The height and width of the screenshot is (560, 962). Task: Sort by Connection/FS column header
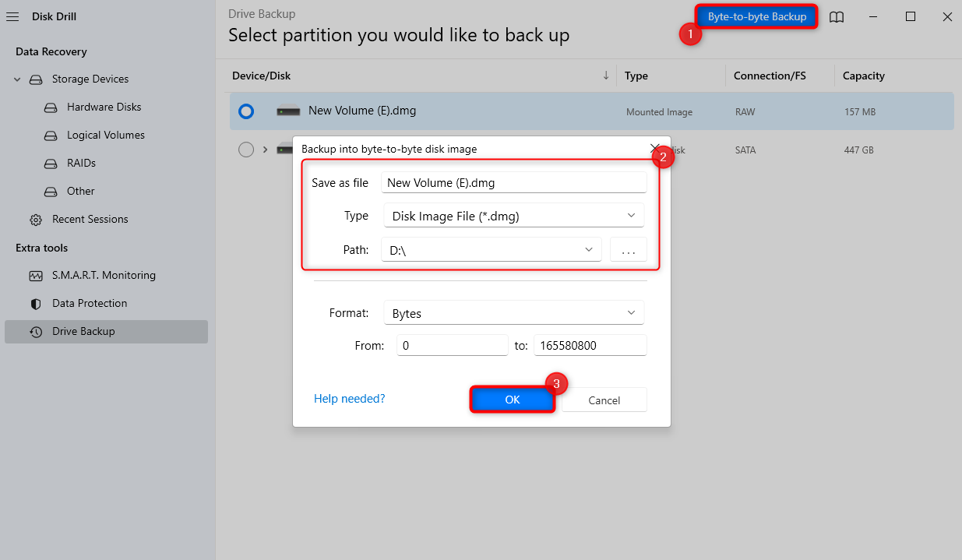(x=770, y=76)
